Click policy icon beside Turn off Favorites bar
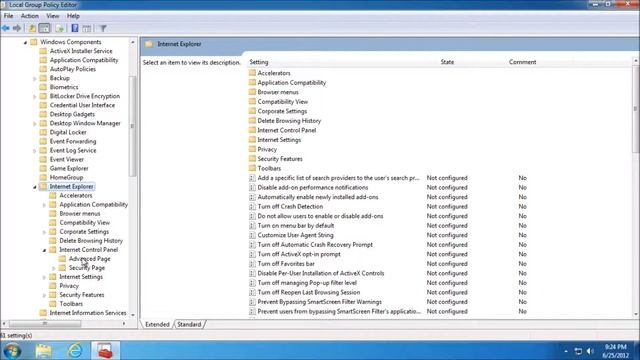Screen dimensions: 640x360 pyautogui.click(x=252, y=264)
